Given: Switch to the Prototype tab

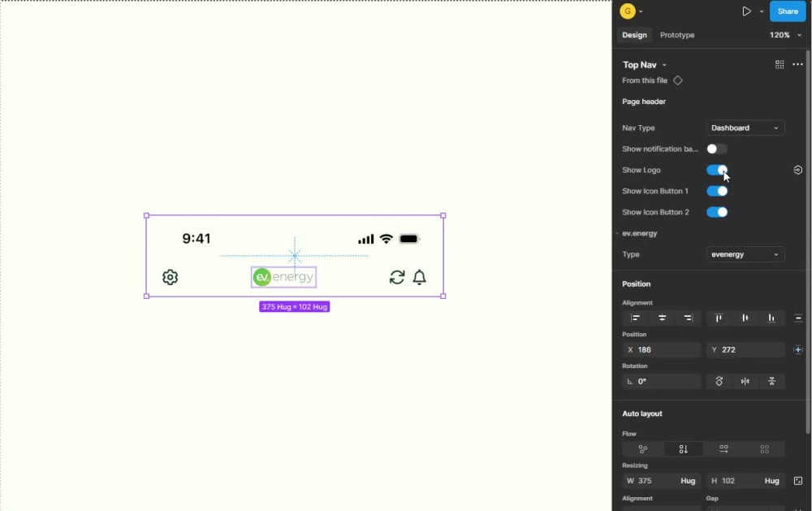Looking at the screenshot, I should [x=677, y=35].
